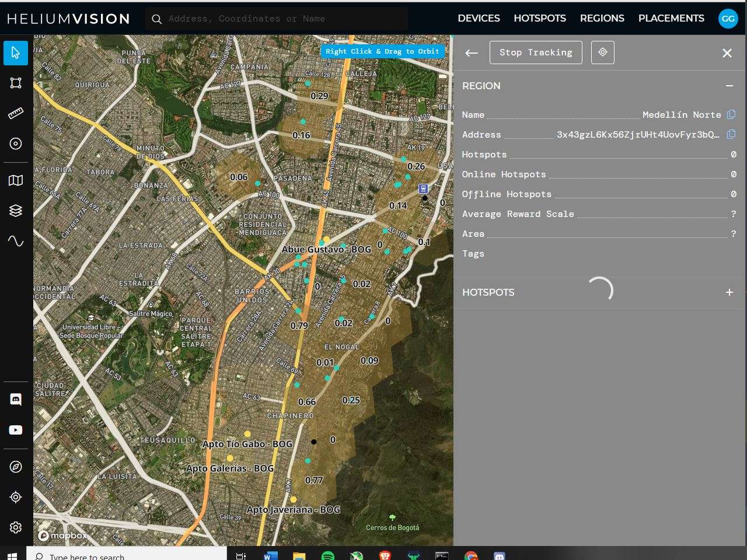
Task: Click the Tags label in region panel
Action: [x=473, y=254]
